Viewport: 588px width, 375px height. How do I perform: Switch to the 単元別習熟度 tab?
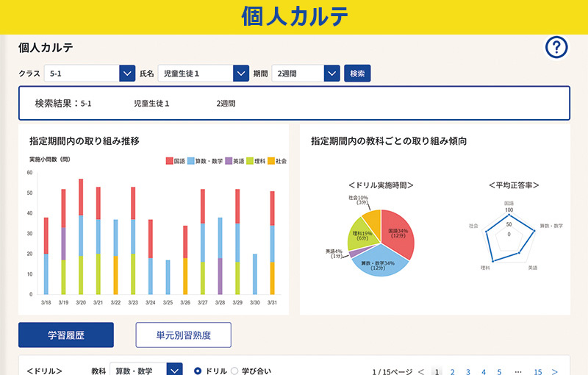pyautogui.click(x=183, y=335)
